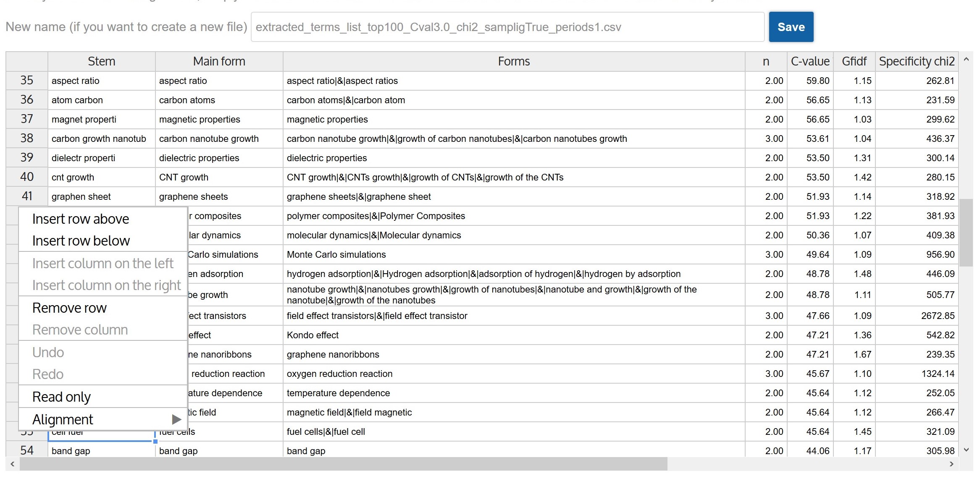
Task: Select forms cell 'graphene nanoribbons'
Action: pos(514,354)
